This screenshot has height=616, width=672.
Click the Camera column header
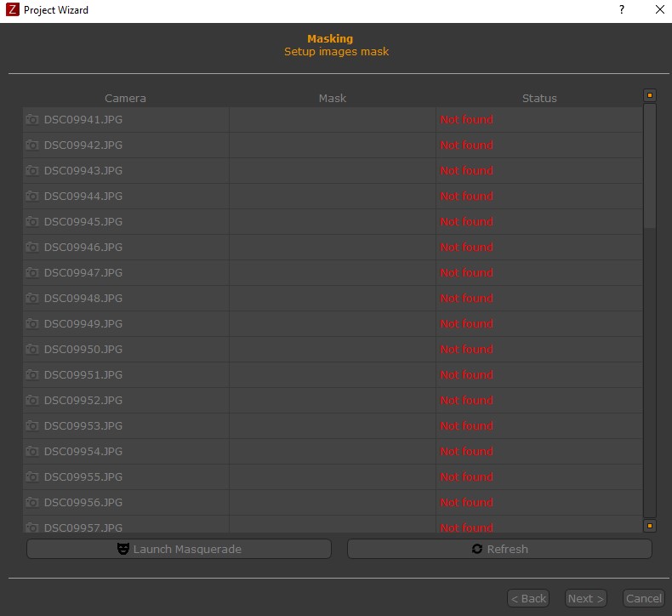coord(125,98)
